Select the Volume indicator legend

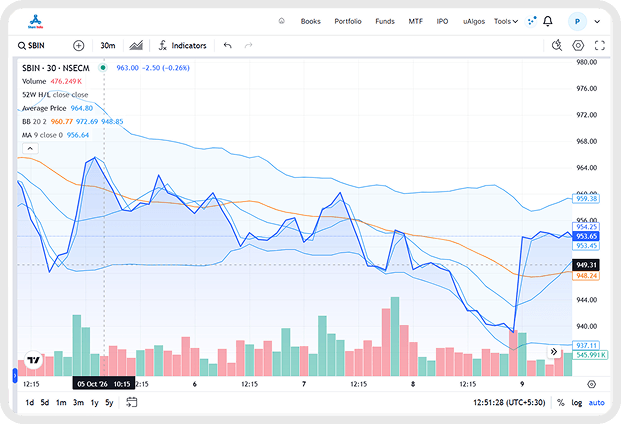point(34,81)
